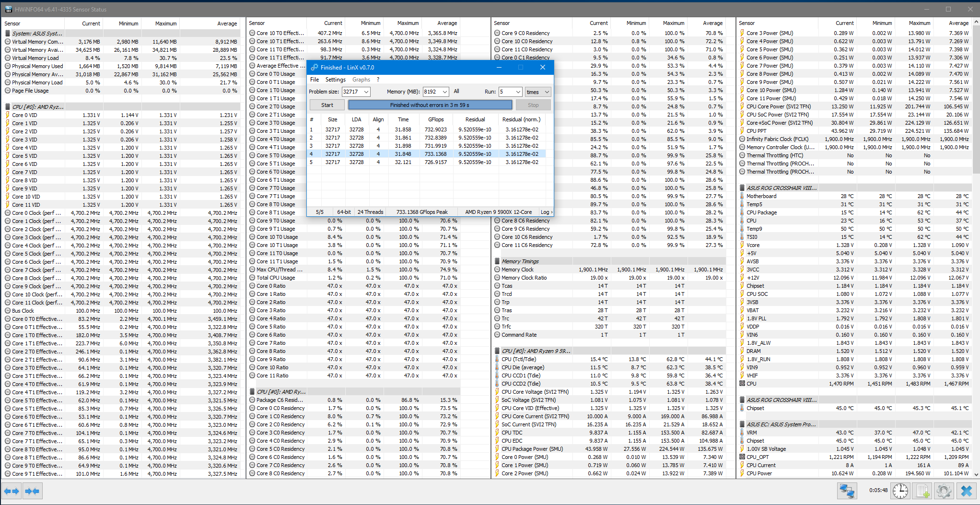This screenshot has height=505, width=980.
Task: Open the Run count dropdown in LinX
Action: tap(518, 92)
